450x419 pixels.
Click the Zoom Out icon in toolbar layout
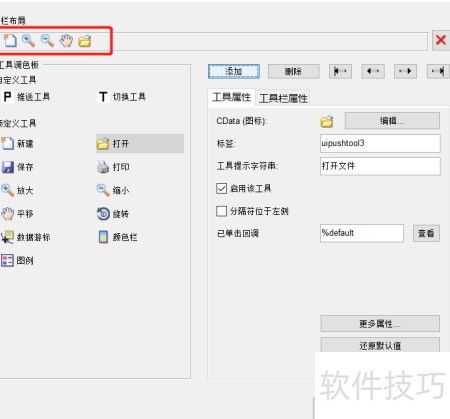pos(47,41)
